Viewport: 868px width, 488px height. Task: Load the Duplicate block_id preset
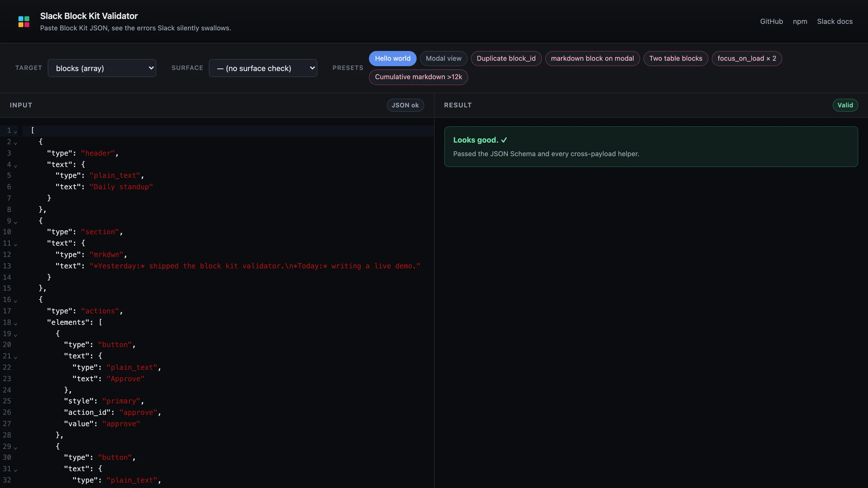[506, 59]
